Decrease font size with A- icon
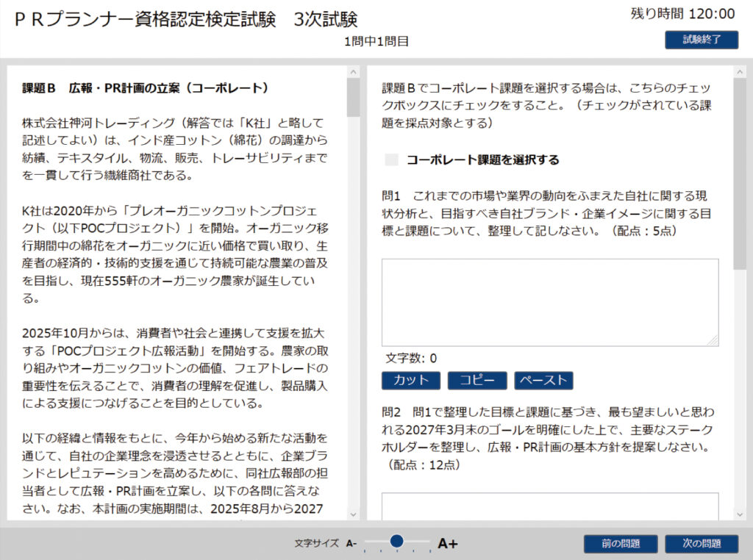 pyautogui.click(x=351, y=544)
